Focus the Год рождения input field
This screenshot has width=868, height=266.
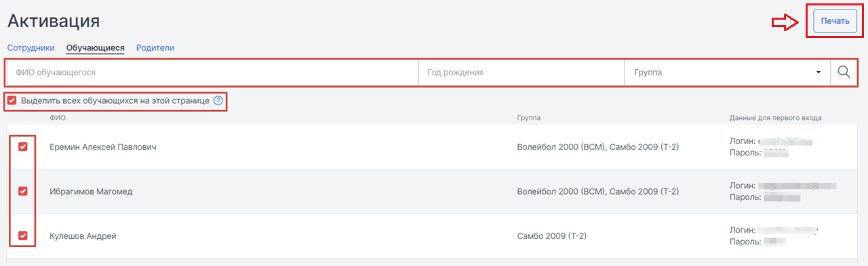pyautogui.click(x=521, y=73)
